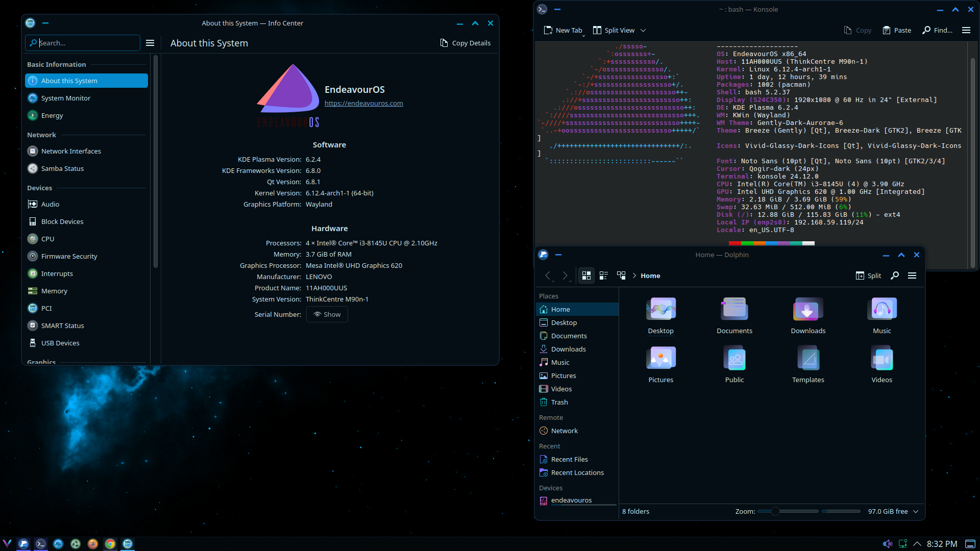
Task: Open search in Dolphin toolbar
Action: 895,275
